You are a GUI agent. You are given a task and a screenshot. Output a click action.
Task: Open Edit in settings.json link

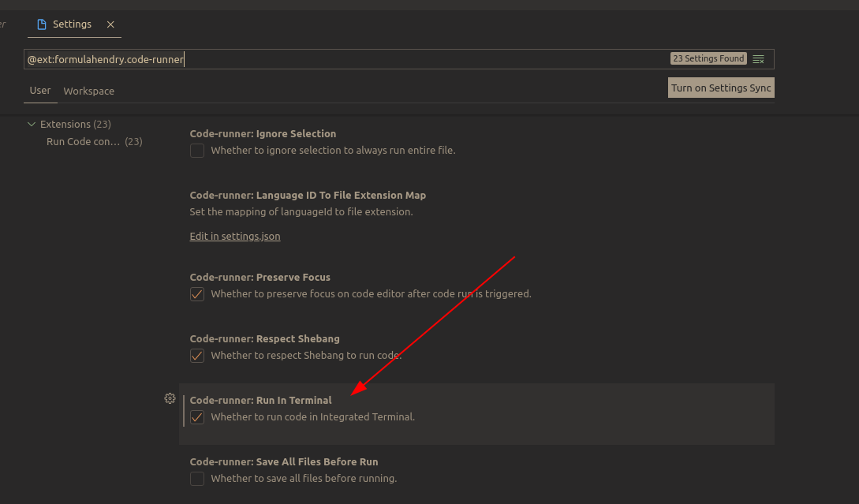tap(235, 236)
